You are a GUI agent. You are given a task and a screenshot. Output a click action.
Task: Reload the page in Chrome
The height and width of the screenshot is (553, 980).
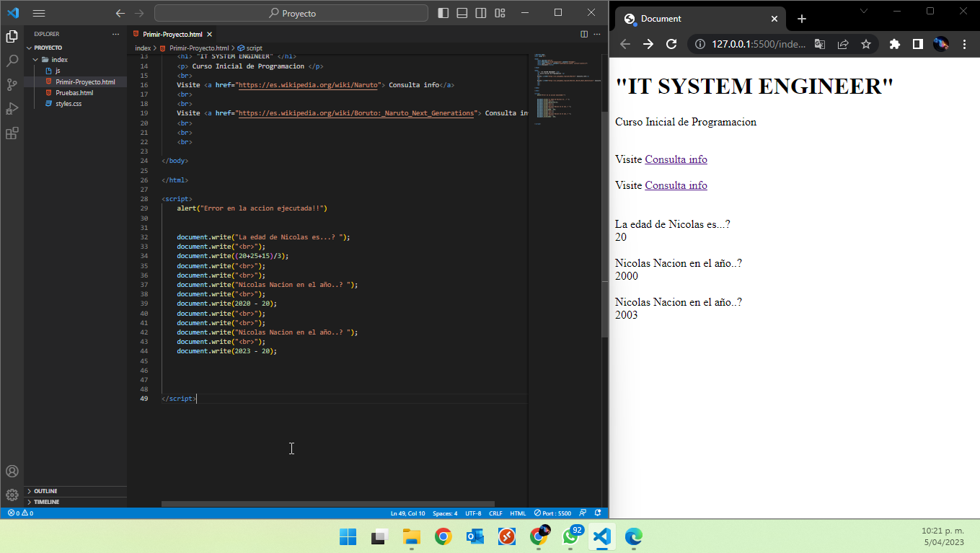(671, 44)
